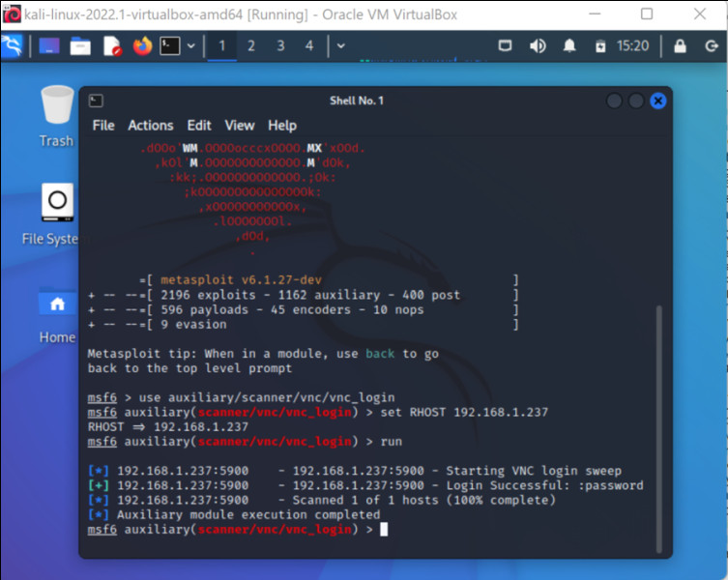Switch to workspace 4
The height and width of the screenshot is (580, 728).
click(309, 46)
